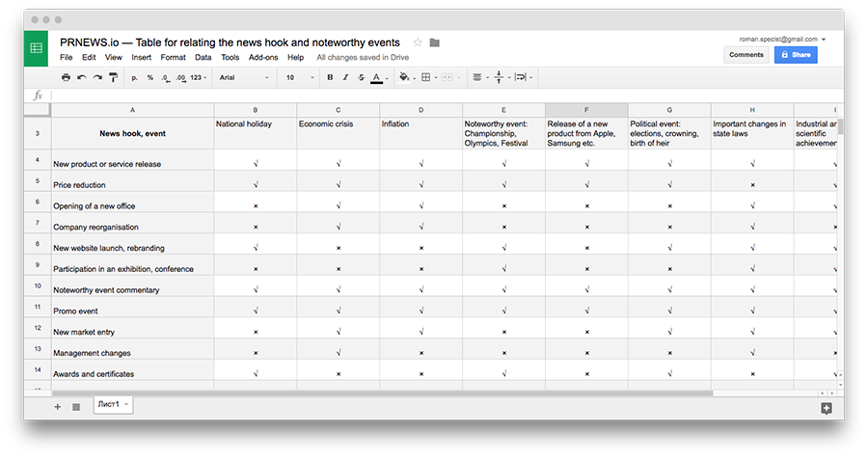
Task: Select row 10 header
Action: pos(38,286)
